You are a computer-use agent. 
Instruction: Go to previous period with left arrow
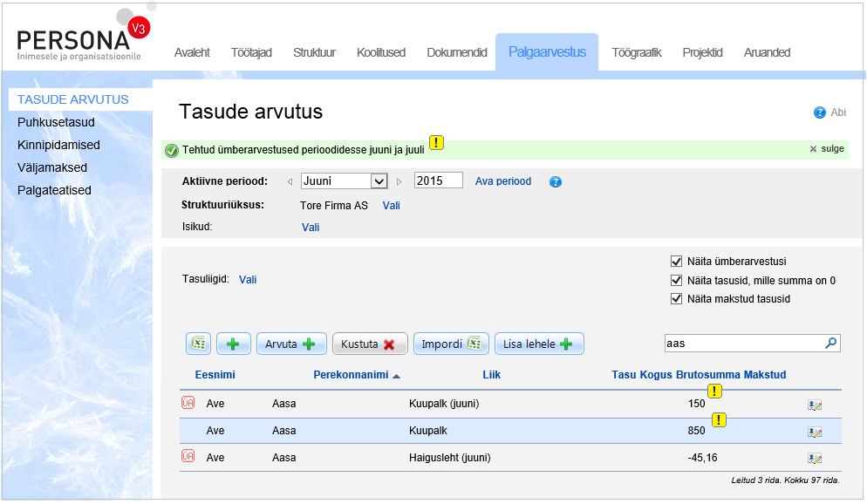pos(290,181)
